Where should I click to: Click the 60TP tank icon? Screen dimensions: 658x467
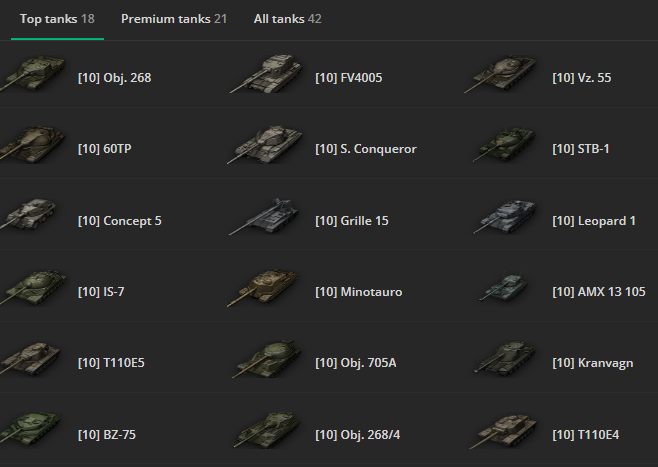32,144
